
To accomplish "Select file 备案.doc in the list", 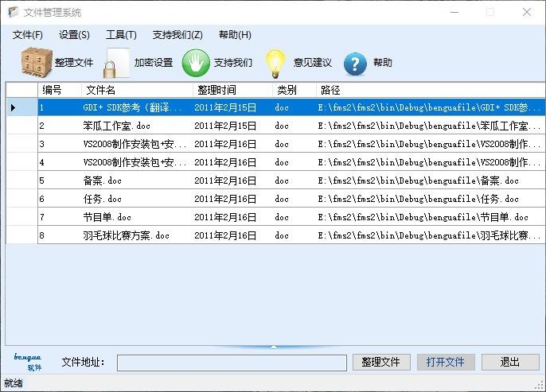I will (103, 180).
